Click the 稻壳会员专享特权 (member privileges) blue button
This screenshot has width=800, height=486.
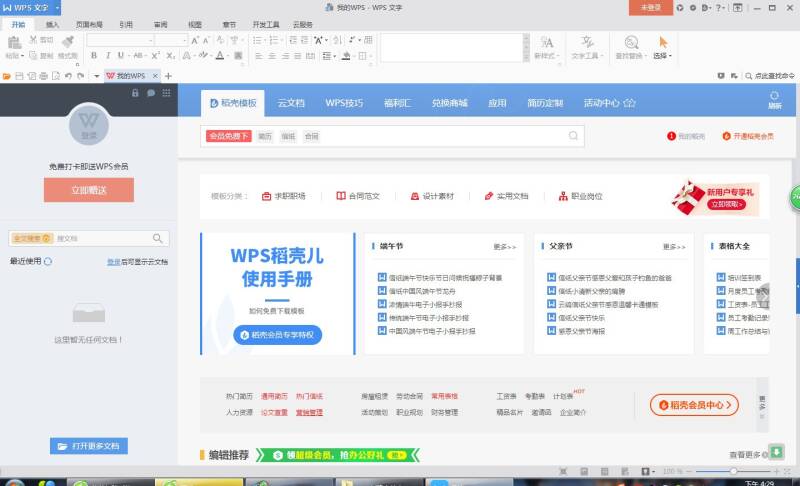[x=278, y=335]
